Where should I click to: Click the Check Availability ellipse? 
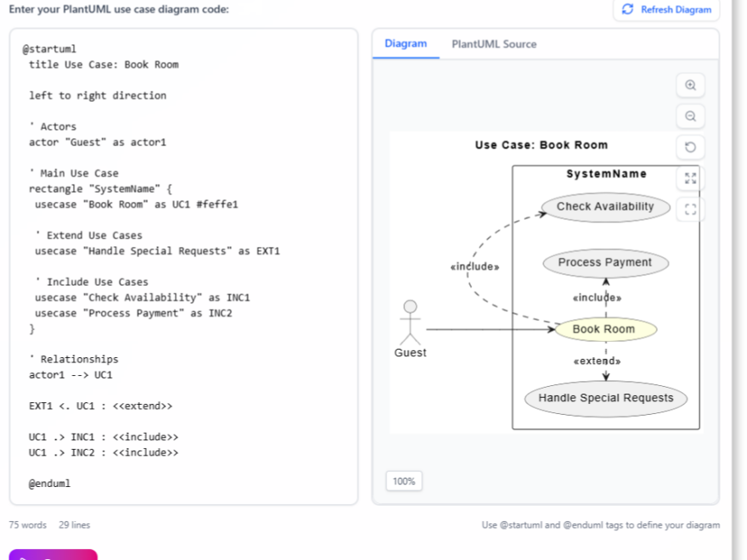[605, 206]
